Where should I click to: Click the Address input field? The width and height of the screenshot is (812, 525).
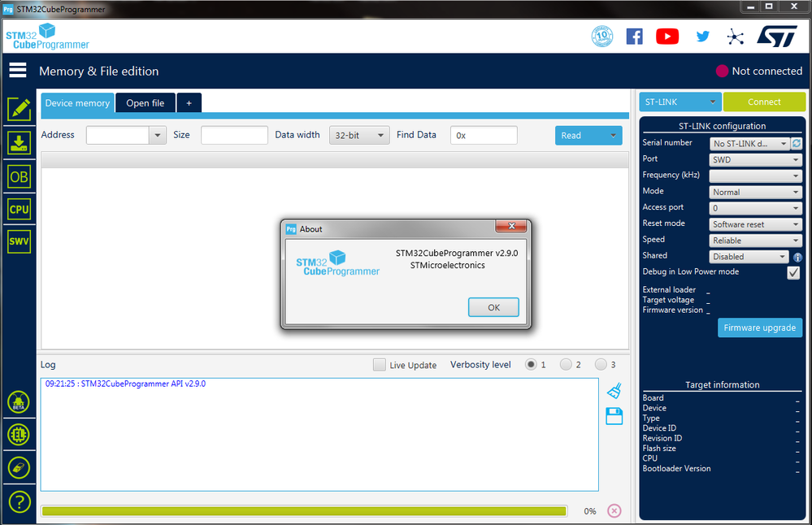[x=118, y=136]
